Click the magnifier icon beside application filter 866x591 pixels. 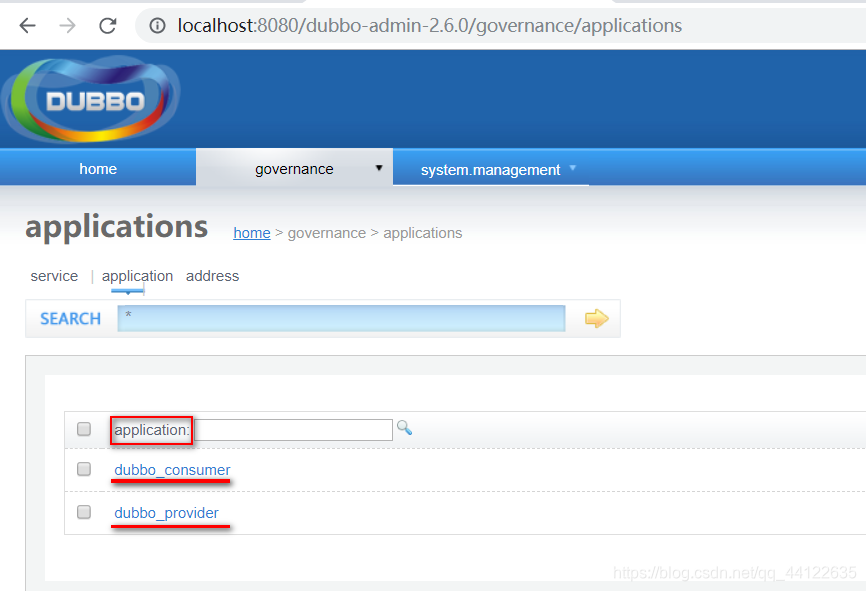pyautogui.click(x=404, y=428)
